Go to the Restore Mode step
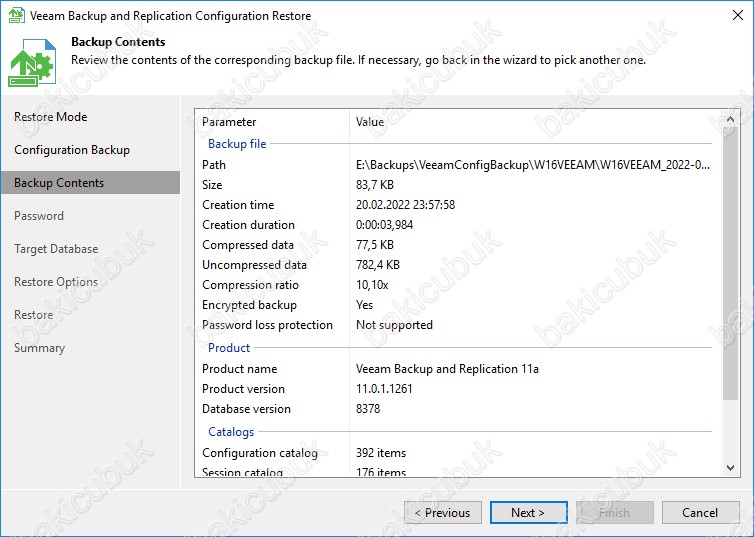The image size is (754, 537). point(50,117)
